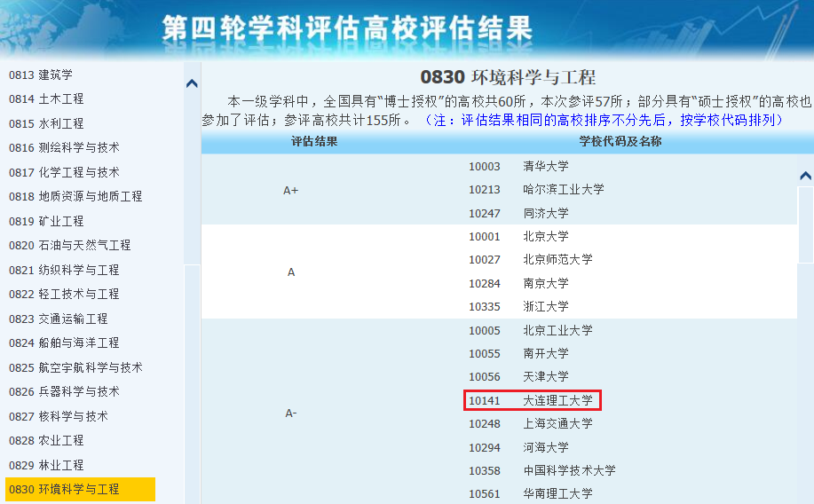The width and height of the screenshot is (814, 504).
Task: Select 0814 土木工程 discipline
Action: tap(46, 98)
